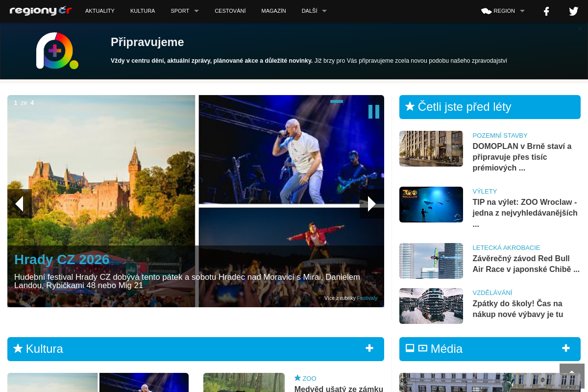
Task: Read the Zpátky do školy article
Action: pyautogui.click(x=517, y=309)
